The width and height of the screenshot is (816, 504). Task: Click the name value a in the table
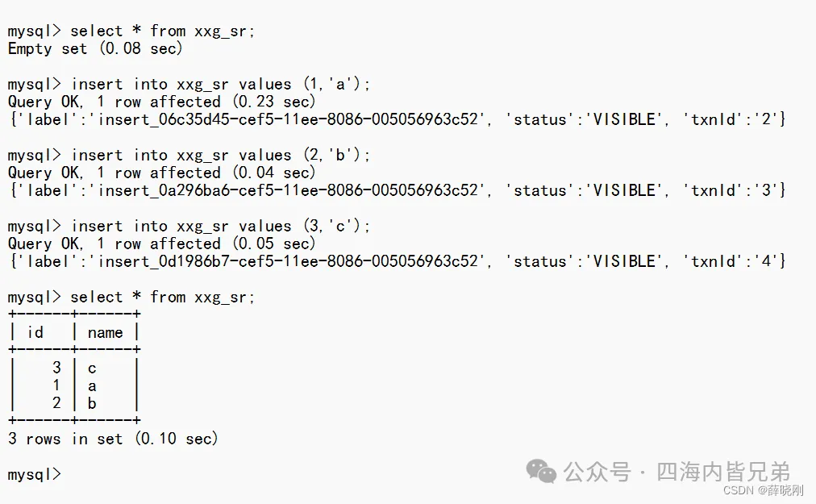coord(92,386)
